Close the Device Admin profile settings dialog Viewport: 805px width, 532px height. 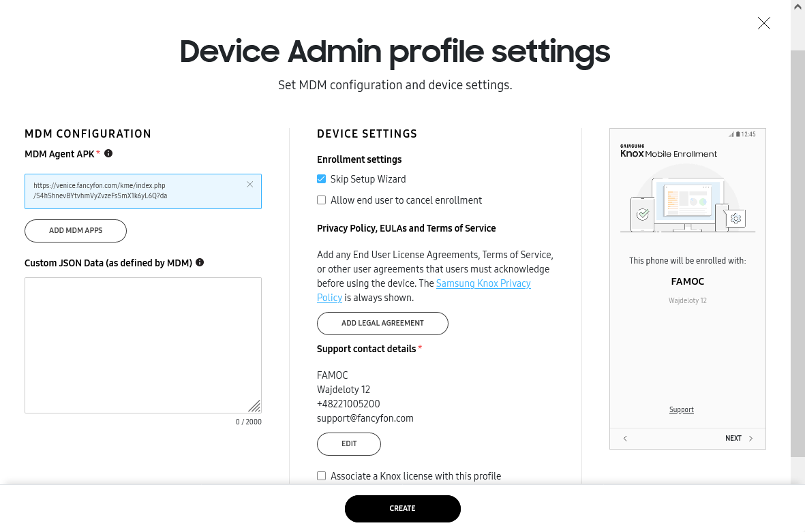(763, 23)
